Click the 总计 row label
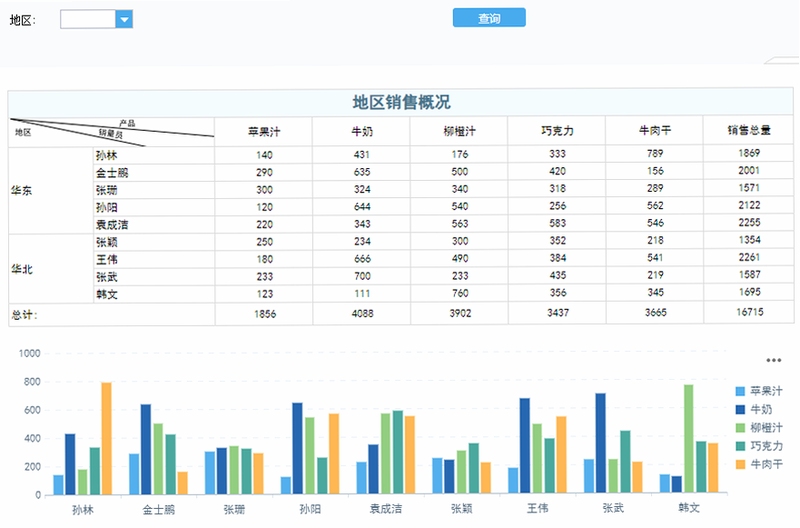Viewport: 800px width, 528px height. pos(24,315)
